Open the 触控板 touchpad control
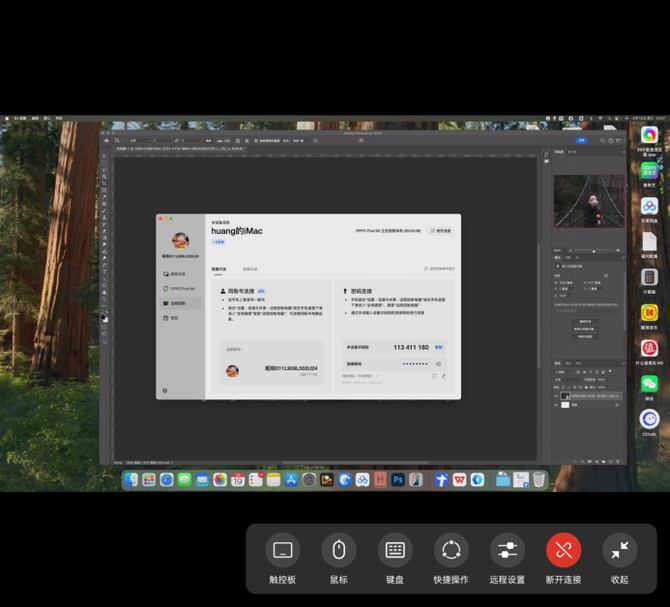Image resolution: width=670 pixels, height=607 pixels. tap(282, 550)
